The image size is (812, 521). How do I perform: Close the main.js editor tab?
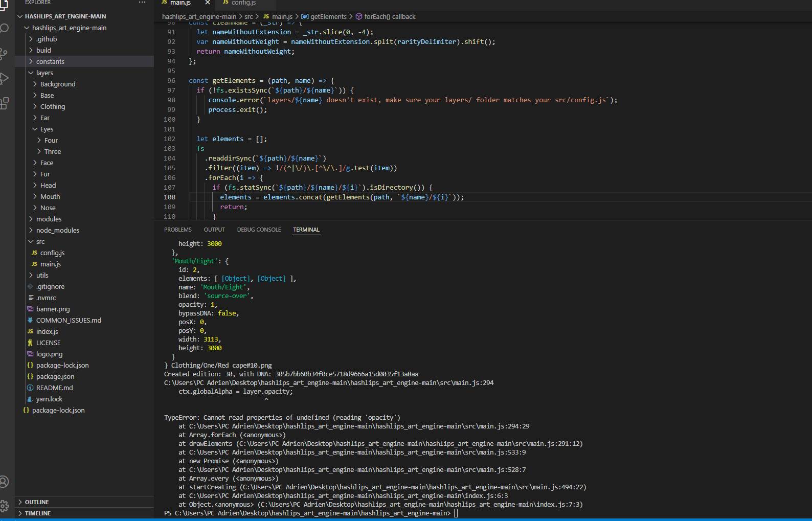tap(208, 3)
